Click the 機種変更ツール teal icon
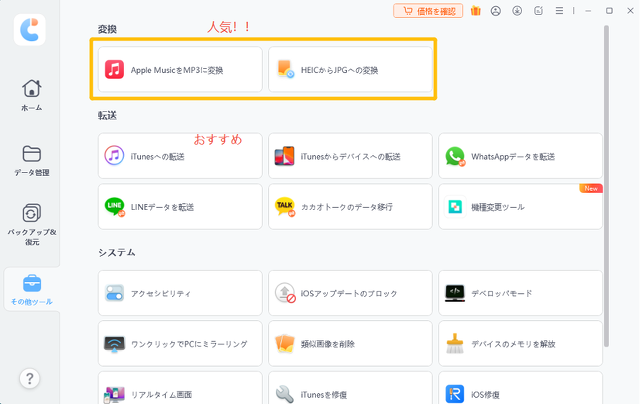 pyautogui.click(x=455, y=206)
